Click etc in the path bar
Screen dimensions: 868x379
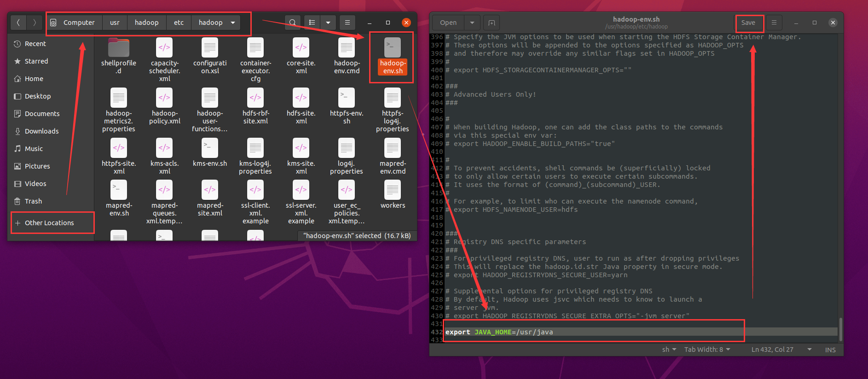(179, 23)
